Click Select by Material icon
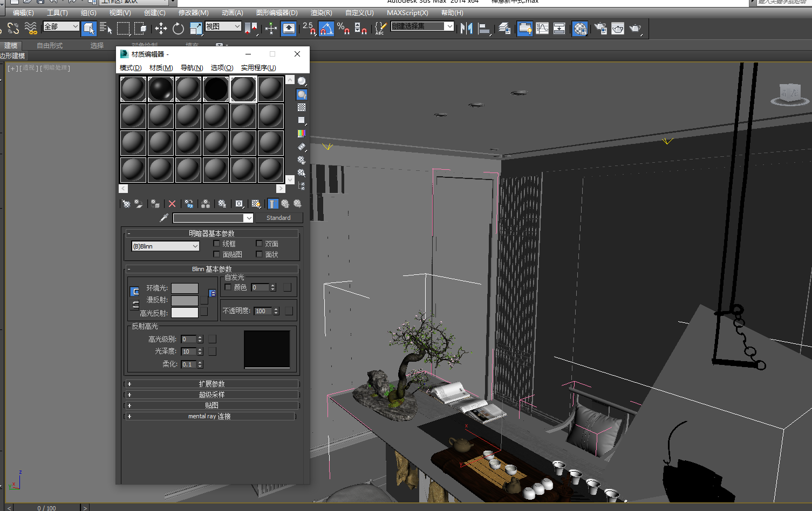Viewport: 812px width, 511px height. [x=302, y=172]
